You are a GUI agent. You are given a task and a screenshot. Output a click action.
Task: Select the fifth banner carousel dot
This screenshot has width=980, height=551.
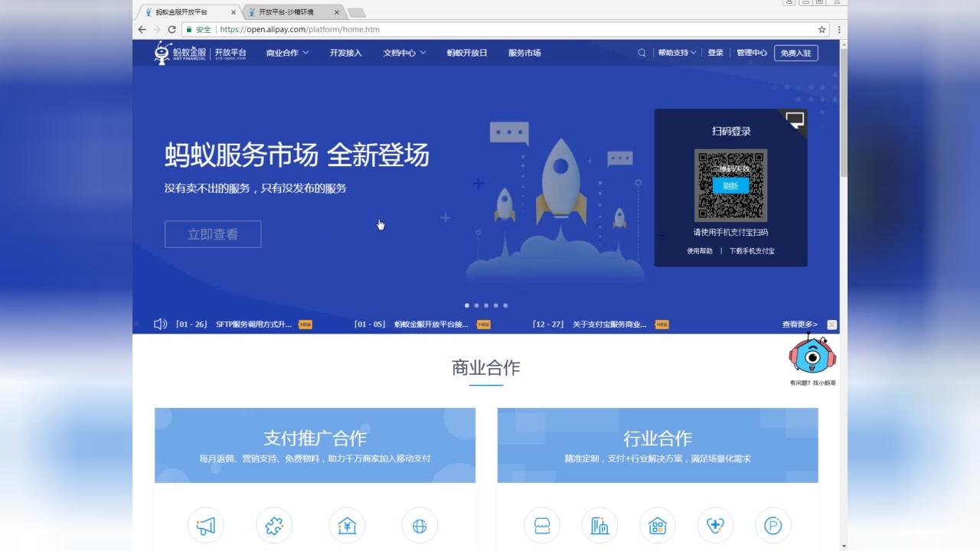505,305
